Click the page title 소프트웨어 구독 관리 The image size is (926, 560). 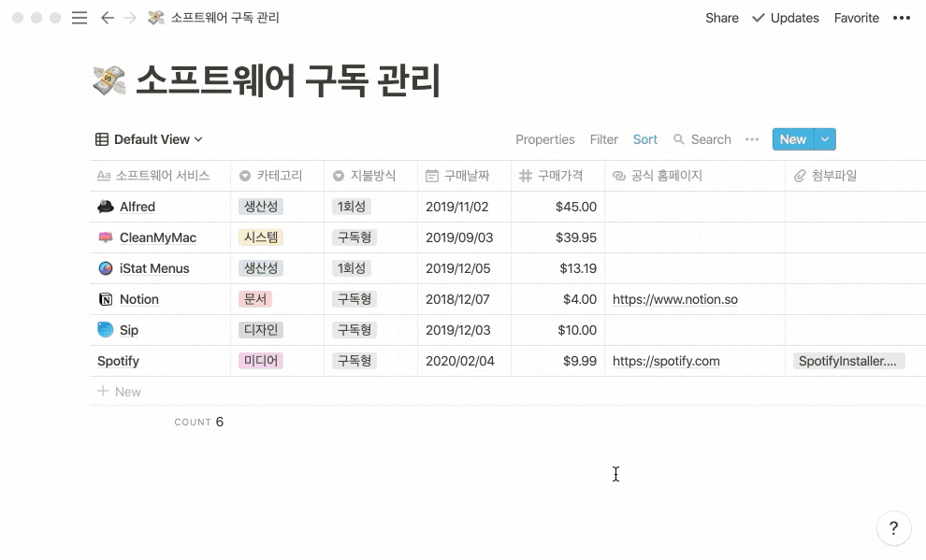pos(288,80)
